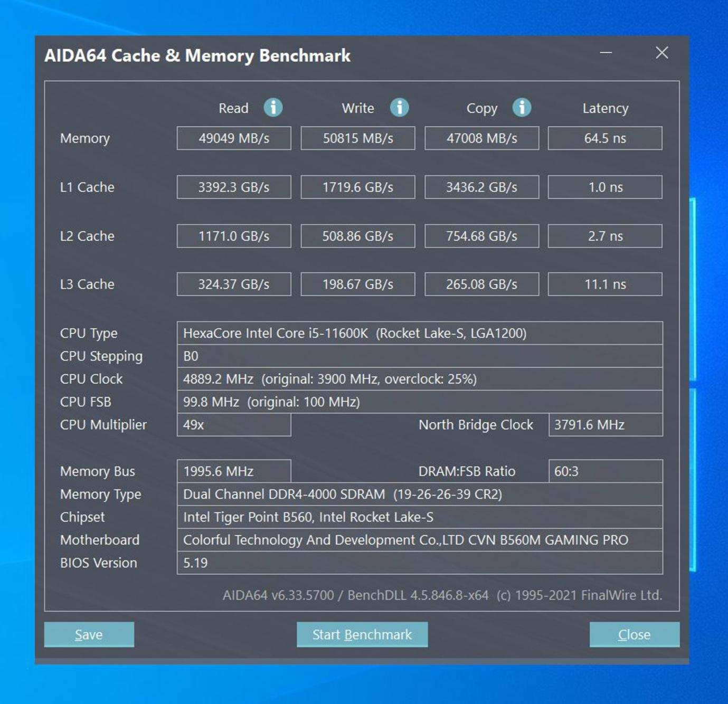Viewport: 728px width, 704px height.
Task: Click the L3 Cache Write value 198.67 GB/s
Action: pyautogui.click(x=358, y=284)
